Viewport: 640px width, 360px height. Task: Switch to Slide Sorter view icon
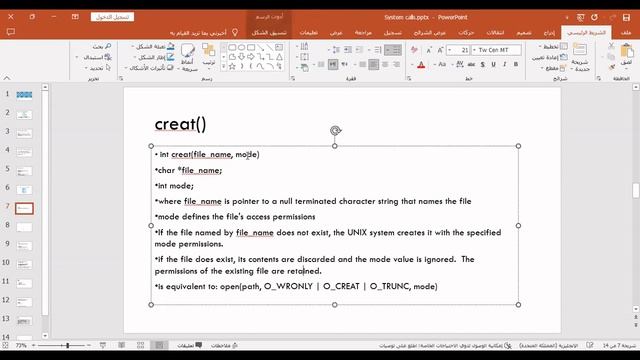[140, 345]
